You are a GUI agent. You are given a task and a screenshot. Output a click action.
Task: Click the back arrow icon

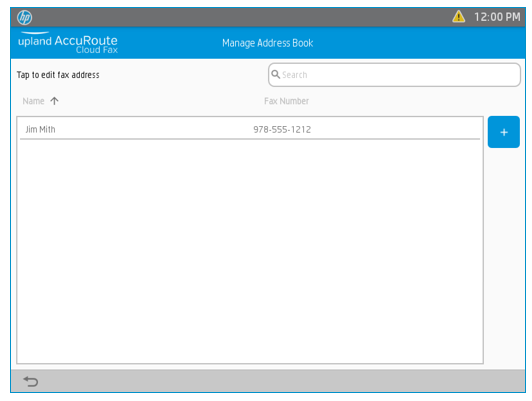31,381
